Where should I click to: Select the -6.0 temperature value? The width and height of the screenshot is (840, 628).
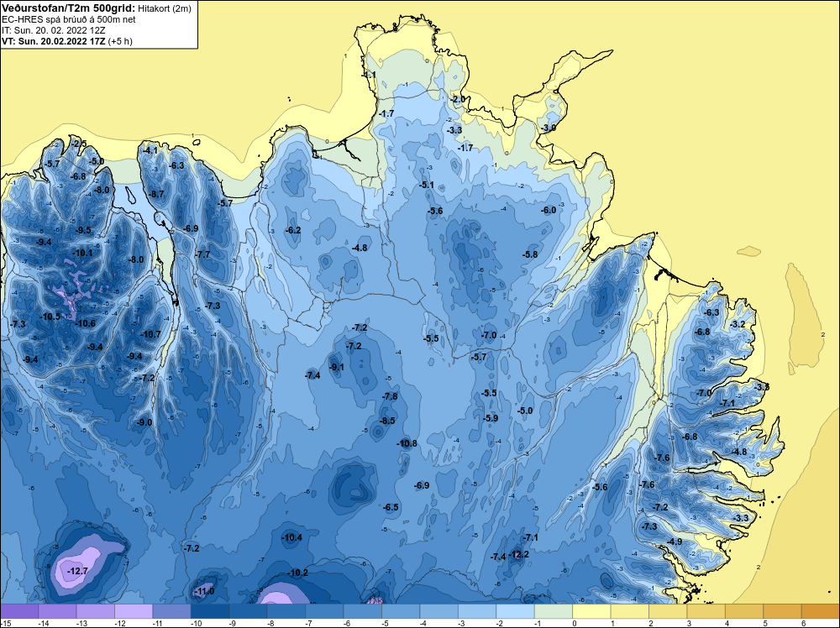tap(549, 210)
